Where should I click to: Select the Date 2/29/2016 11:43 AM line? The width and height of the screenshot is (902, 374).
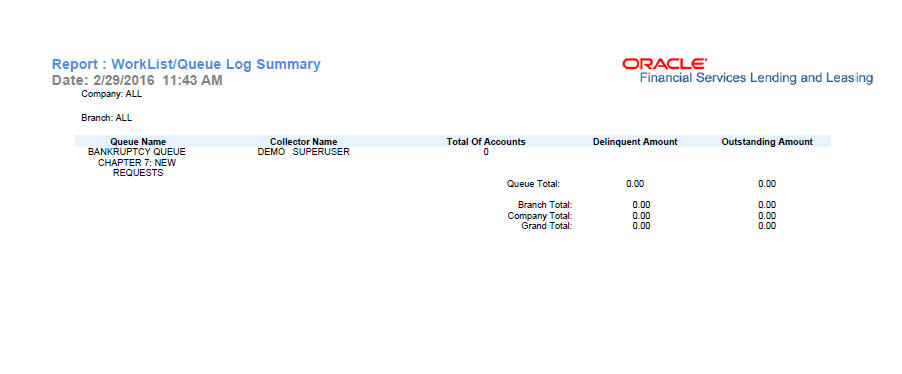click(137, 80)
